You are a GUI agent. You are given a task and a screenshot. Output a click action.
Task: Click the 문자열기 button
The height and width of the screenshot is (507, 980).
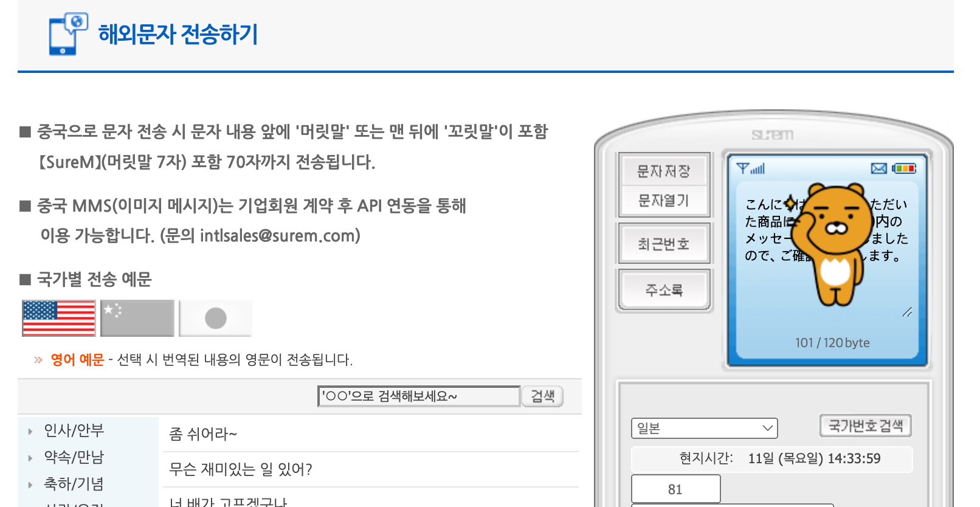pos(663,200)
